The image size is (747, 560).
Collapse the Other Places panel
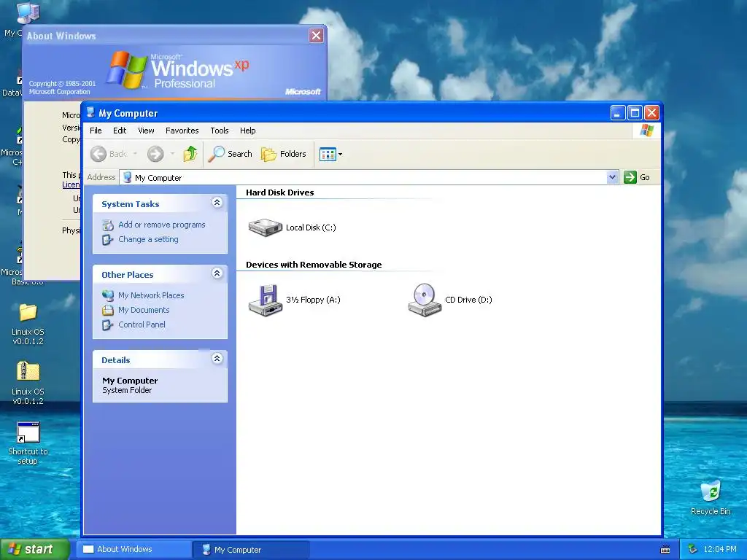(217, 273)
